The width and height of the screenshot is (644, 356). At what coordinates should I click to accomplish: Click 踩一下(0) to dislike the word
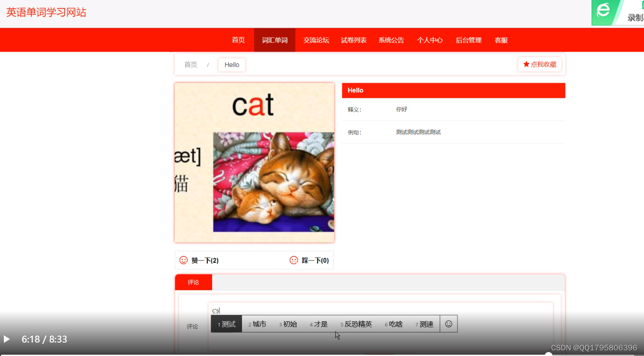coord(309,260)
